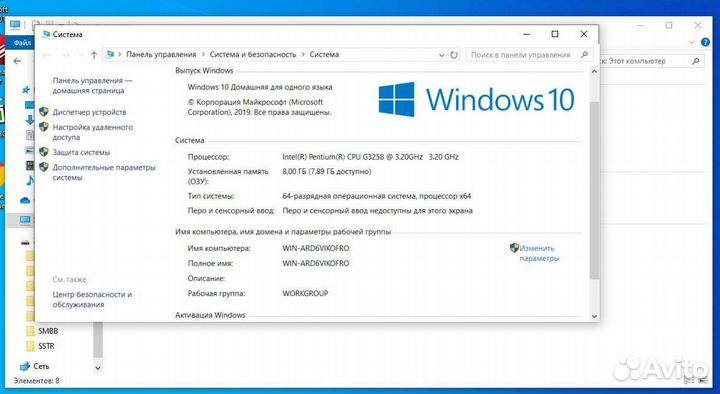Expand chevron after Система и безопасность
Viewport: 720px width, 394px height.
[x=303, y=55]
